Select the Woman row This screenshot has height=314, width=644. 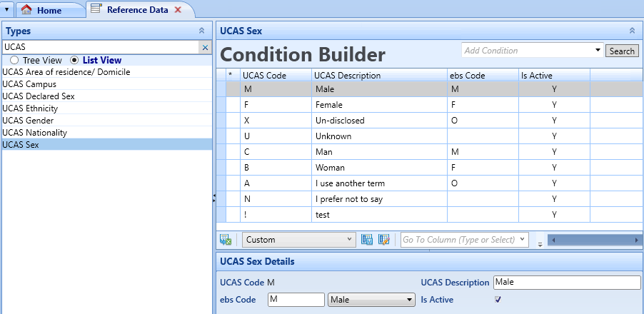pyautogui.click(x=430, y=168)
